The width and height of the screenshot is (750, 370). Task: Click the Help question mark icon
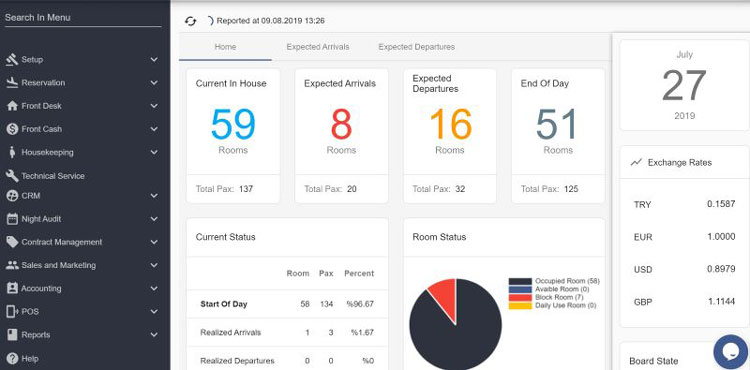(x=12, y=358)
